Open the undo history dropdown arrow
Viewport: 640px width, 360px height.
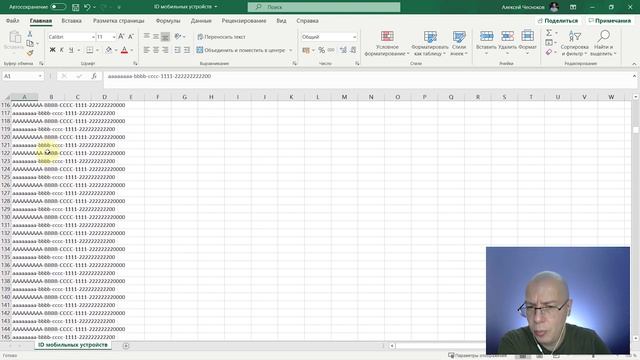point(95,7)
